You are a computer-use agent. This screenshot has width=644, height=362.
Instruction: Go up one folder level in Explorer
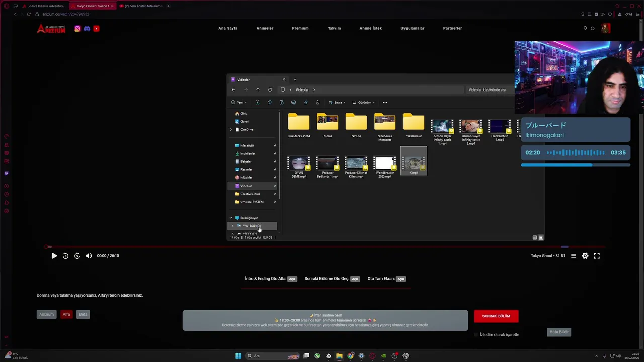pyautogui.click(x=258, y=89)
